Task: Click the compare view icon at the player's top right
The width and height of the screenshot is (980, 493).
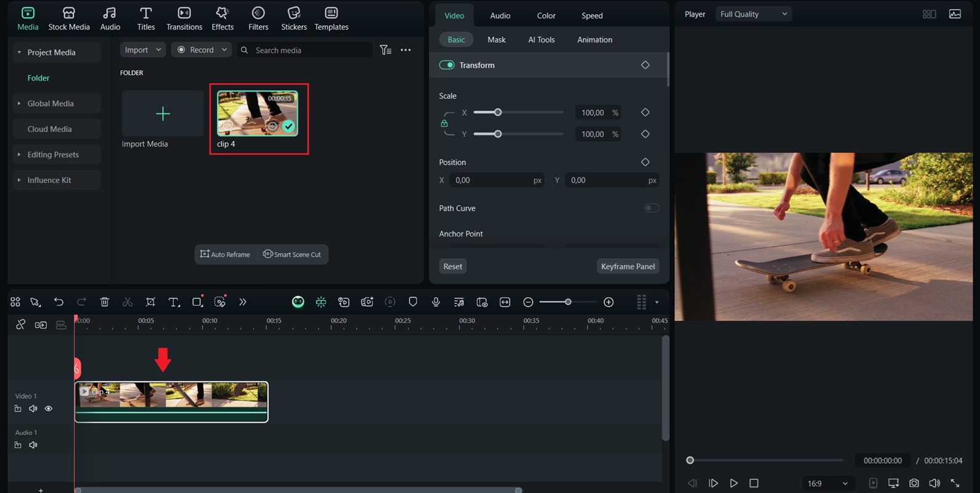Action: click(x=929, y=14)
